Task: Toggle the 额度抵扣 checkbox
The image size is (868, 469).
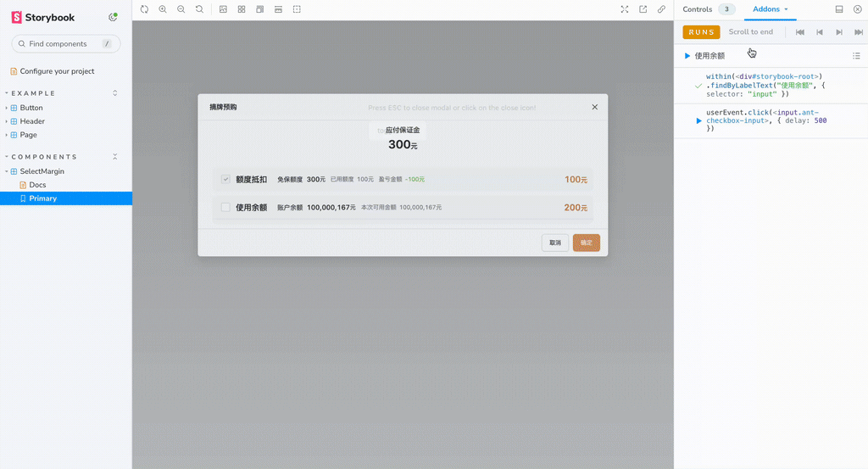Action: [x=225, y=179]
